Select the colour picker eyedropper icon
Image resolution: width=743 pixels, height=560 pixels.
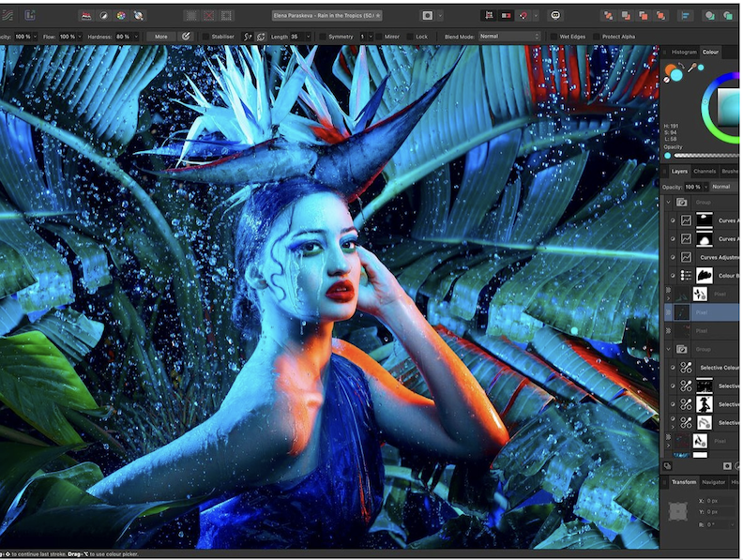[693, 68]
